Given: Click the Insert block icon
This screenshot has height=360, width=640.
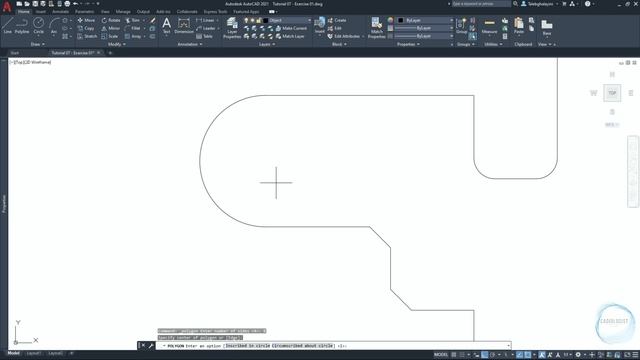Looking at the screenshot, I should click(x=320, y=24).
